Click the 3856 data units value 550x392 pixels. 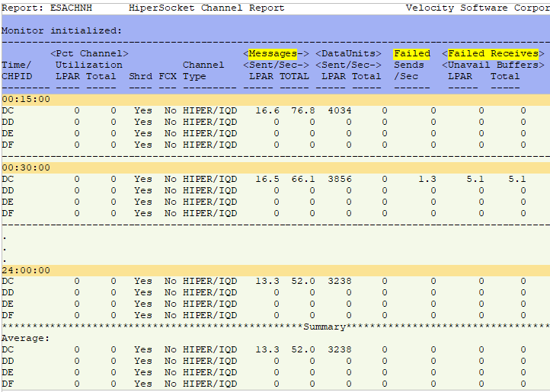339,179
